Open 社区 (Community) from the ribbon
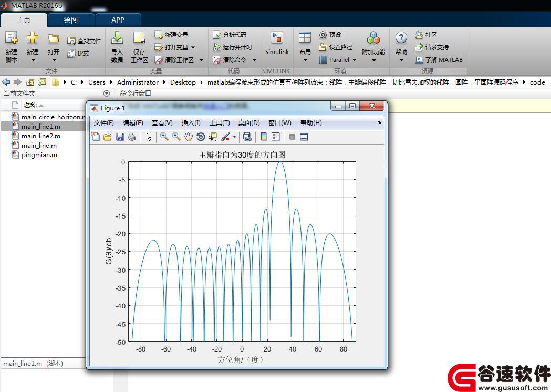 426,35
